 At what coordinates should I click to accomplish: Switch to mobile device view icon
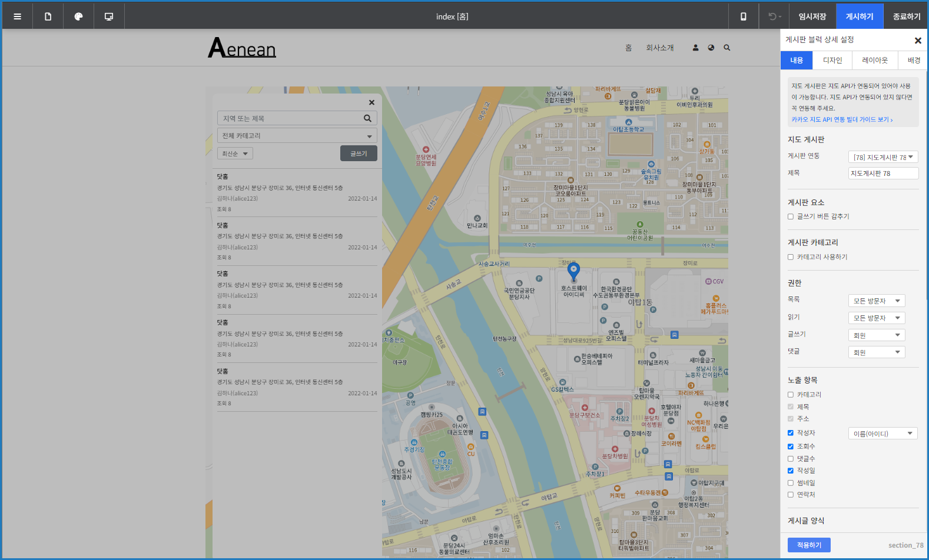pyautogui.click(x=744, y=16)
